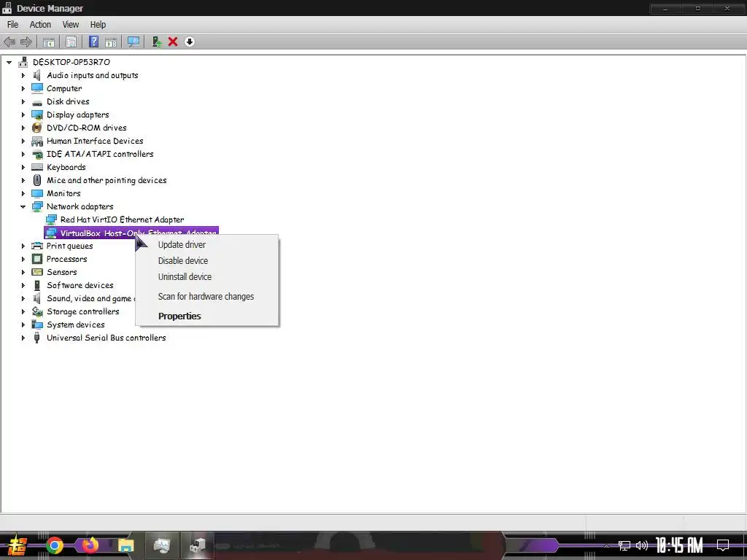747x560 pixels.
Task: Open Google Chrome from the taskbar
Action: point(54,545)
